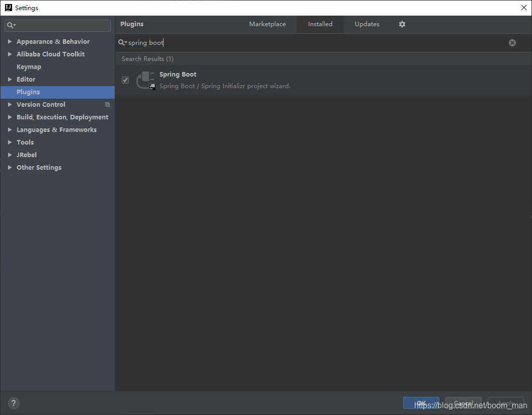532x415 pixels.
Task: Expand the Version Control tree arrow
Action: coord(10,105)
